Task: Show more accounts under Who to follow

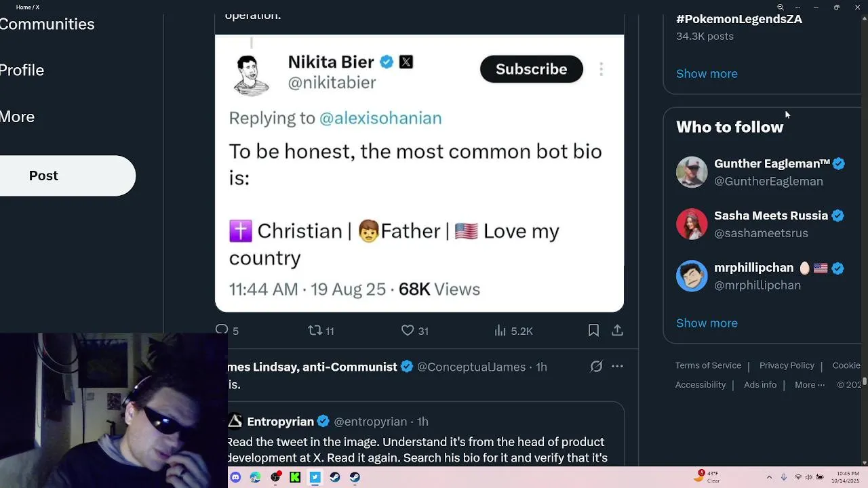Action: (707, 323)
